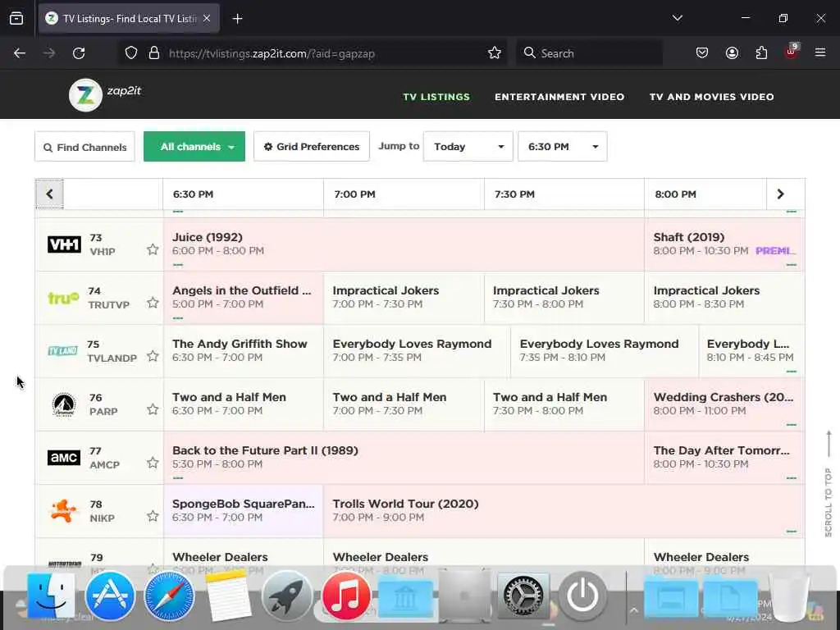Open the 6:30 PM time dropdown

(562, 146)
